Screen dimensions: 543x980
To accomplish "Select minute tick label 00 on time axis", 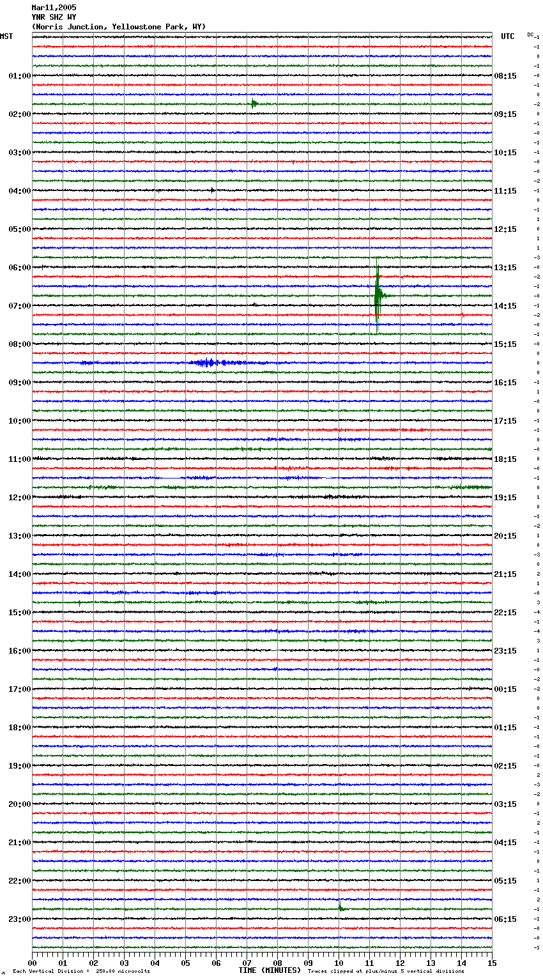I will tap(32, 963).
